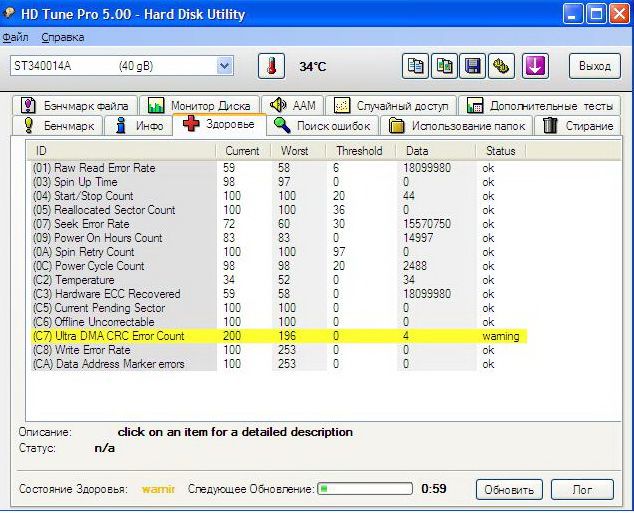
Task: Select the Spin Up Time row
Action: pos(279,182)
